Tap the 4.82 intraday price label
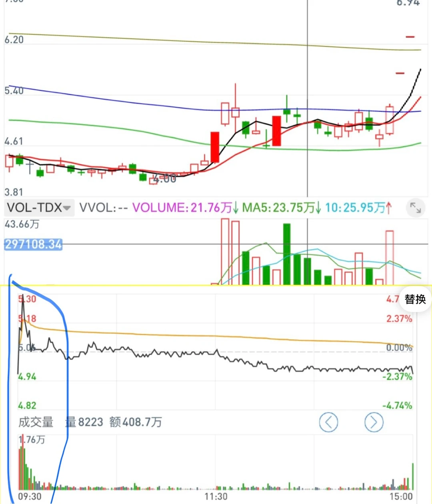432x504 pixels. click(27, 406)
